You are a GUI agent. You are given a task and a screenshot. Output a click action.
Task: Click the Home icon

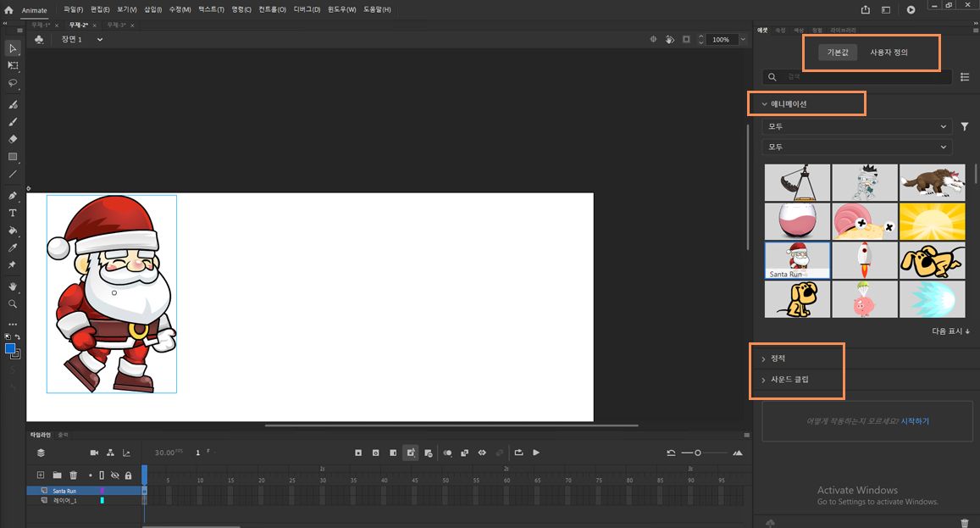coord(8,10)
